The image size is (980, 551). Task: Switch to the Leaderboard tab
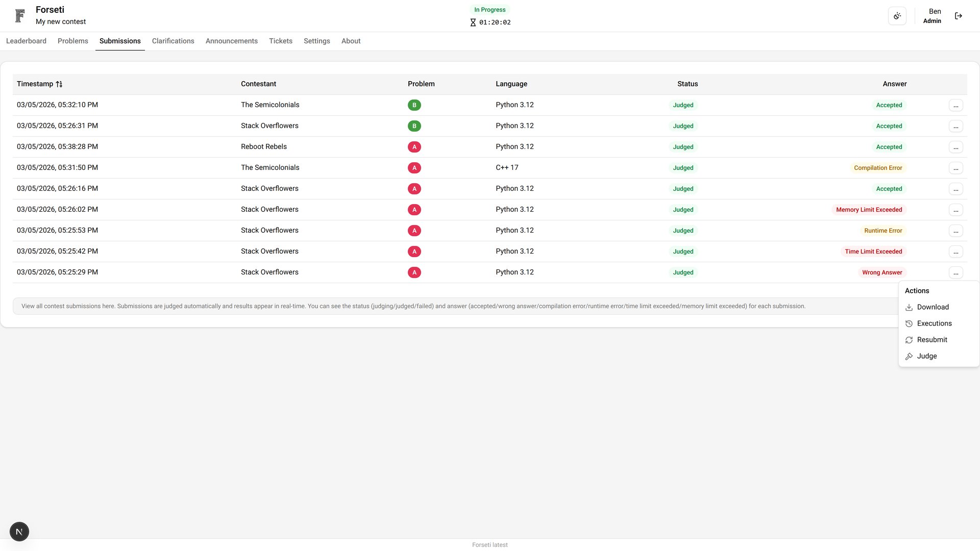[26, 41]
